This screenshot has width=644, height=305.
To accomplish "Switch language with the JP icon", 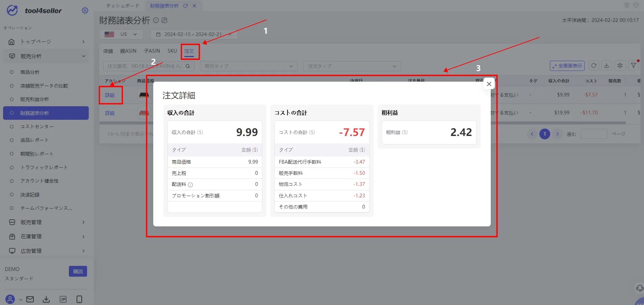I will [63, 299].
